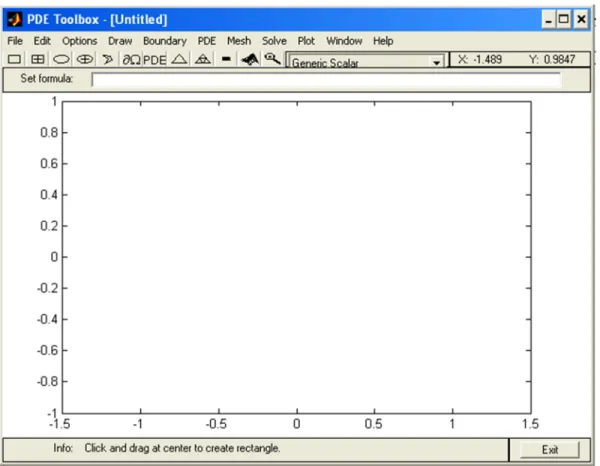Refine mesh with subdivided triangle icon
Screen dimensions: 600x466
203,59
